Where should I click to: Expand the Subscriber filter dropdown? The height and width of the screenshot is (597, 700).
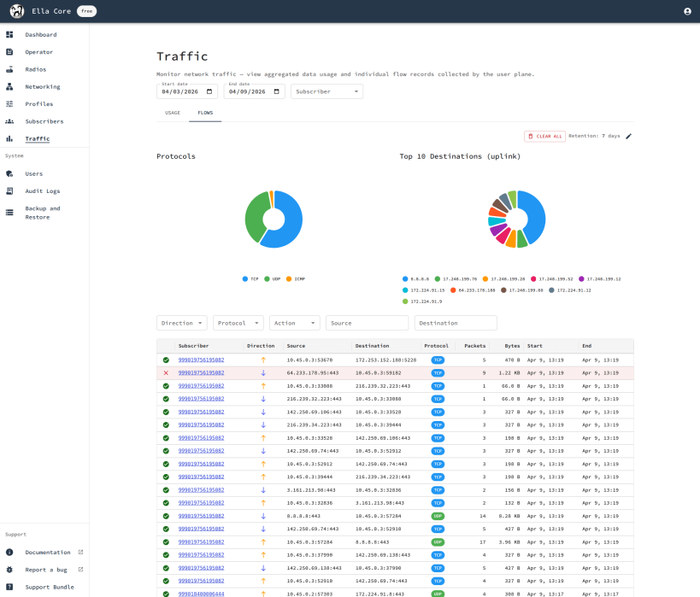(326, 91)
